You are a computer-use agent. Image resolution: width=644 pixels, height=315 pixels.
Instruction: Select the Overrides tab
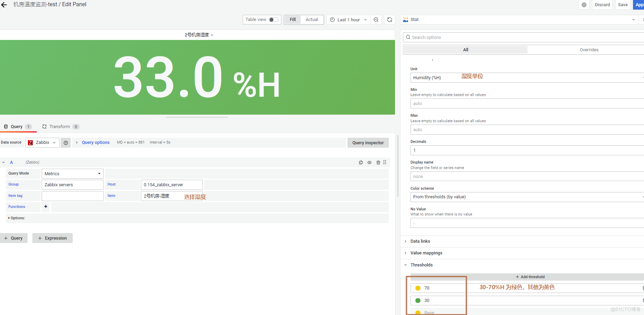(589, 50)
